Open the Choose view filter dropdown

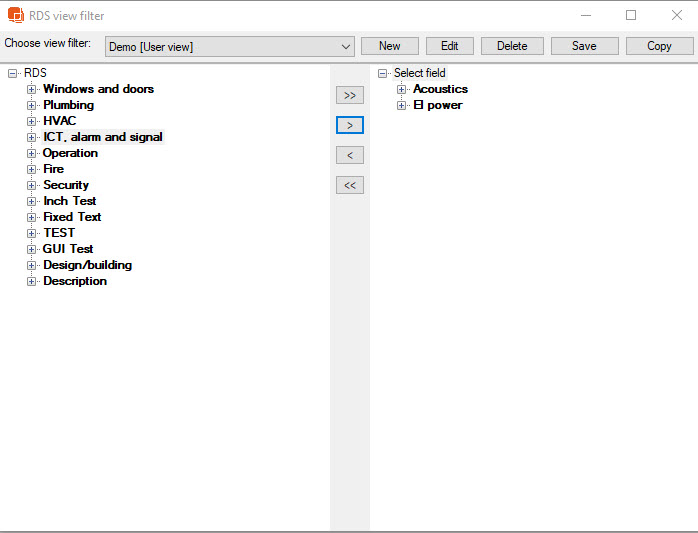[230, 46]
